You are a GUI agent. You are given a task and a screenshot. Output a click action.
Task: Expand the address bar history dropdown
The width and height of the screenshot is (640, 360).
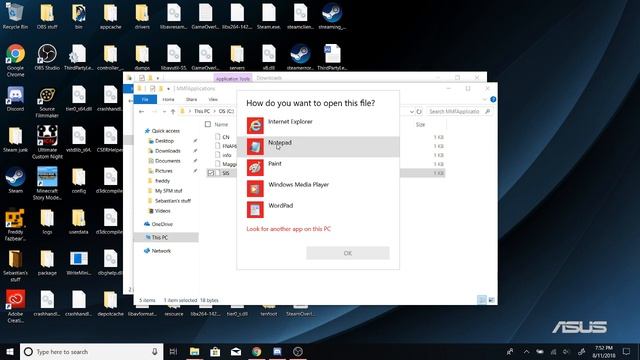coord(411,111)
